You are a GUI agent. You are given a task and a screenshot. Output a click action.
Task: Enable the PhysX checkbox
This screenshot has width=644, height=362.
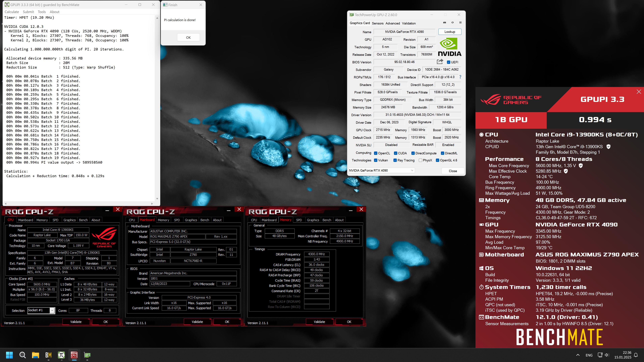[420, 160]
